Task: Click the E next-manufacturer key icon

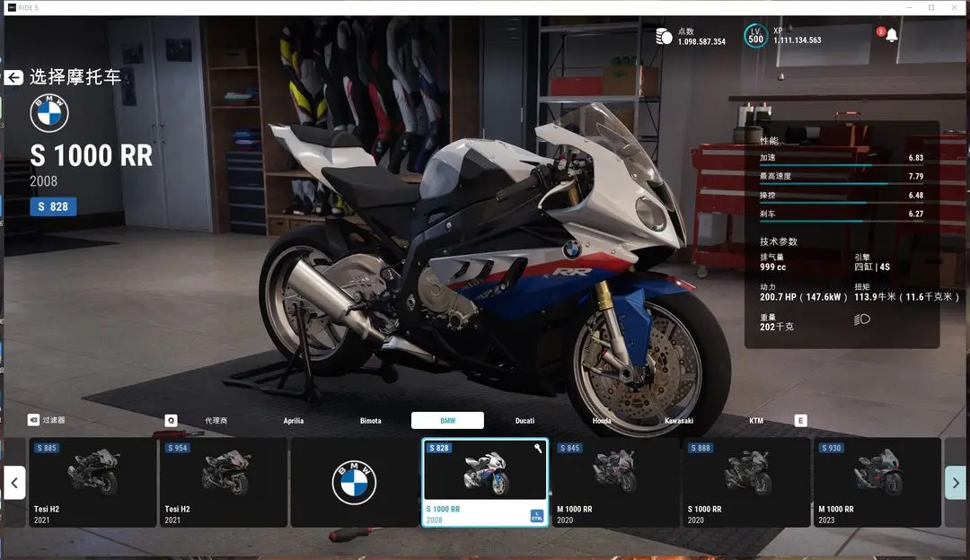Action: click(800, 421)
